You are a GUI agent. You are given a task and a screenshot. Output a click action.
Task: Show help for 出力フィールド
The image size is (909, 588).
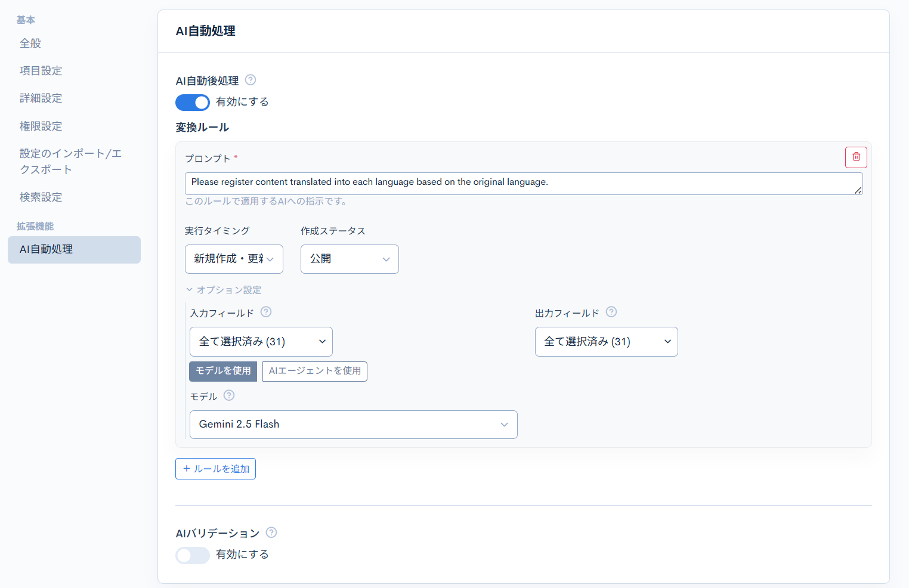[611, 312]
